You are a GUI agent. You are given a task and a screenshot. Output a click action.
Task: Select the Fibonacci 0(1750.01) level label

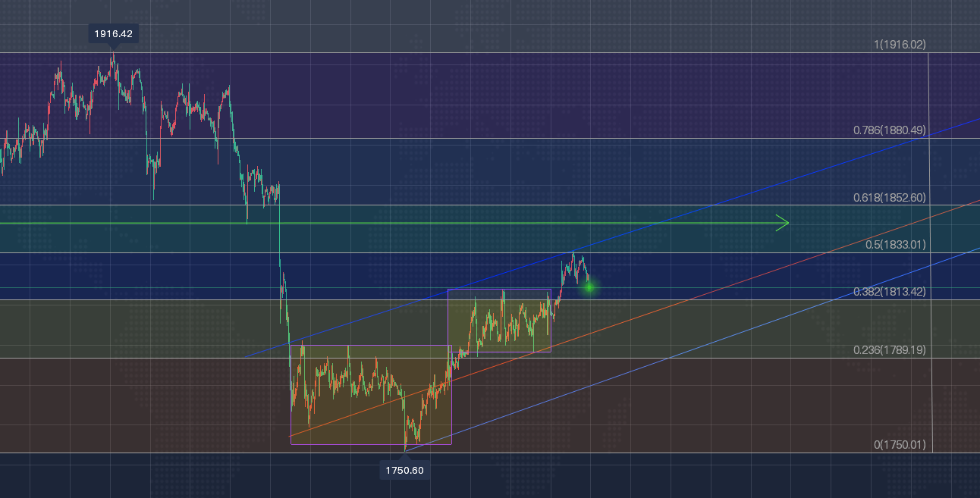pyautogui.click(x=900, y=445)
